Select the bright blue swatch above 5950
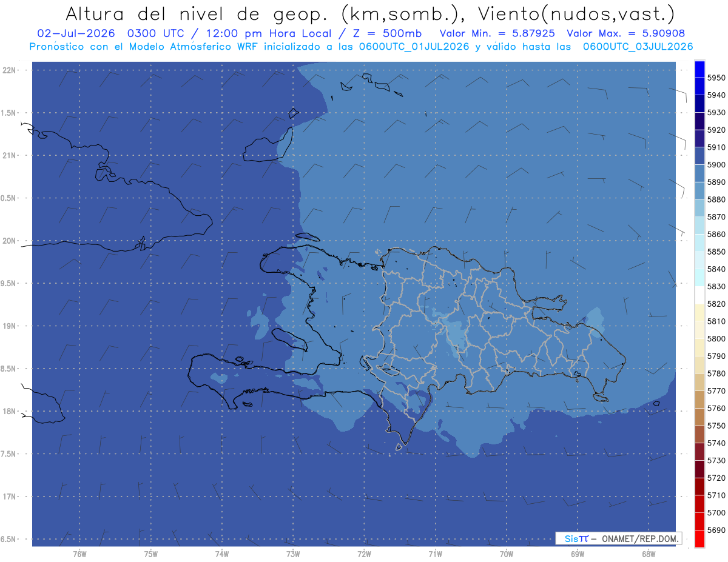 (x=699, y=69)
